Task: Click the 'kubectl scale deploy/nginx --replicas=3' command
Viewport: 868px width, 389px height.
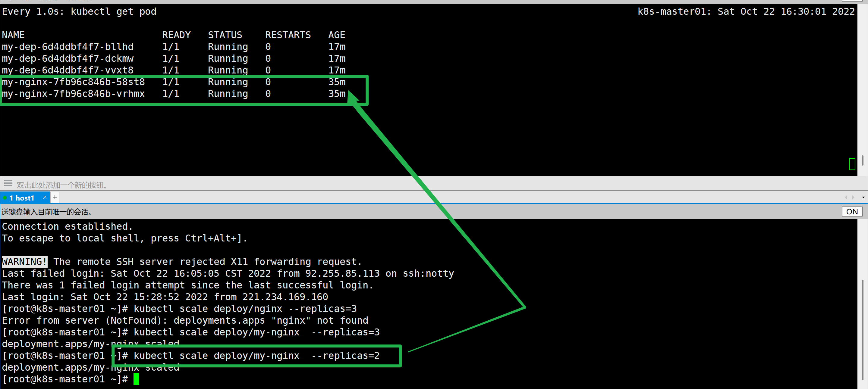Action: click(x=245, y=309)
